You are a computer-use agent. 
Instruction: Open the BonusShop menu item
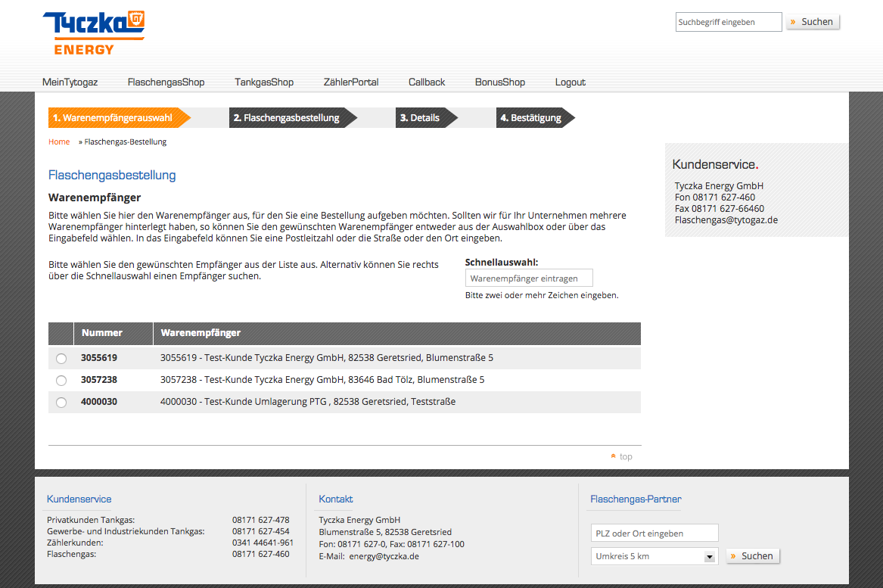click(x=500, y=82)
